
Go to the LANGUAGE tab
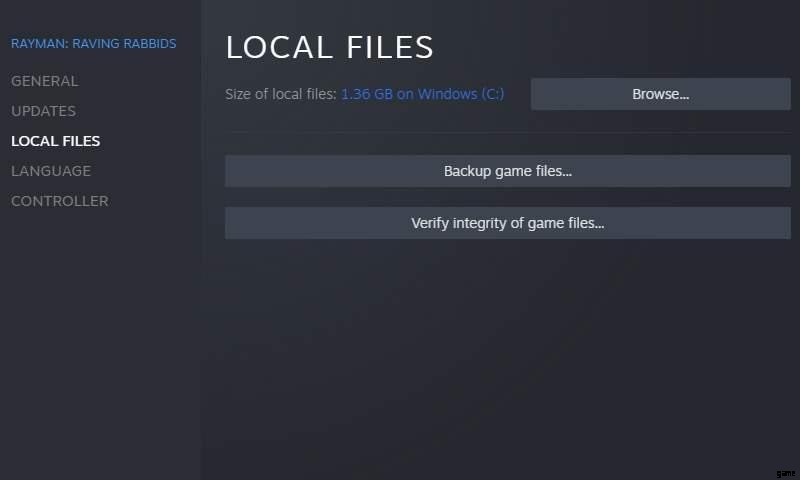[x=50, y=171]
